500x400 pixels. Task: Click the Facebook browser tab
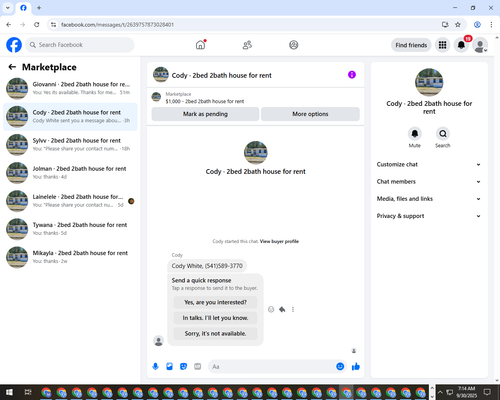23,8
